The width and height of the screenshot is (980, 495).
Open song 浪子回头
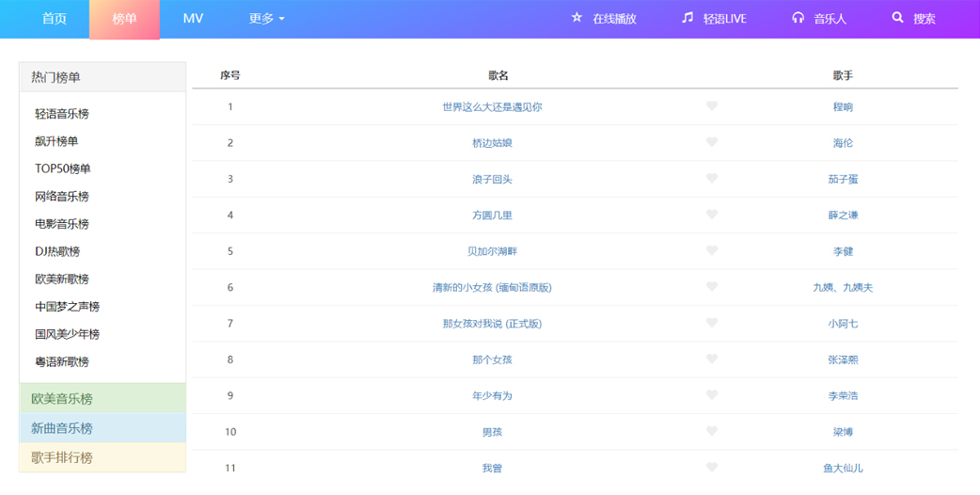(492, 180)
